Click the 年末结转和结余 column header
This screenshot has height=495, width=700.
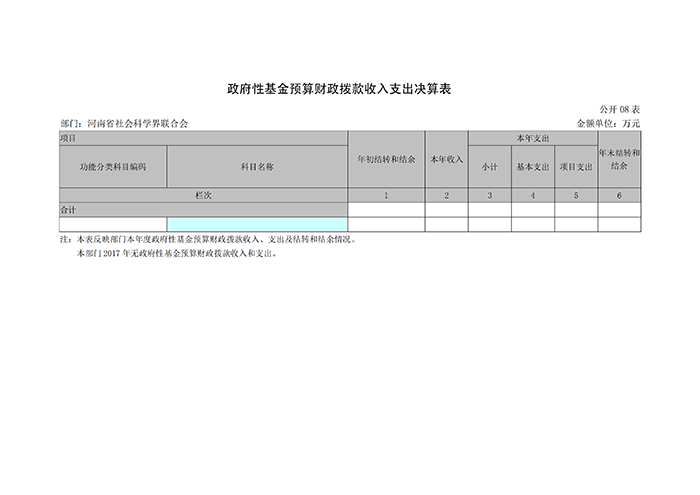[x=619, y=159]
